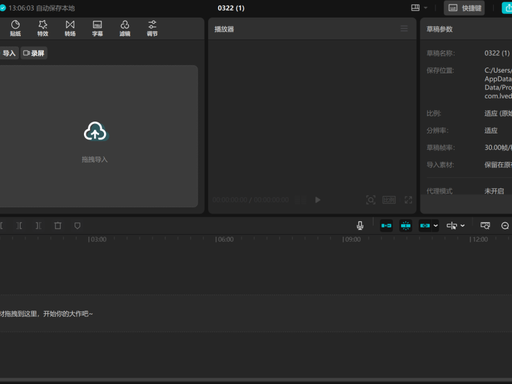Click the 保存位置 path value
This screenshot has width=512, height=384.
pos(498,83)
